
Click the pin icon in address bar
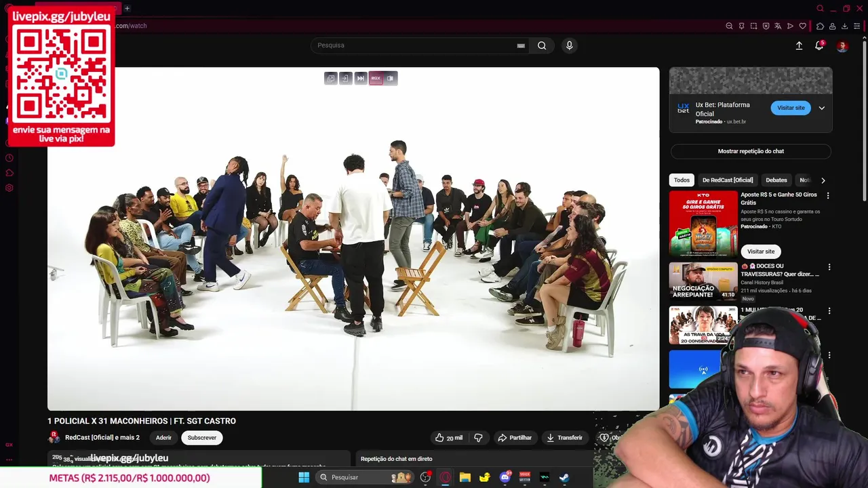pyautogui.click(x=741, y=26)
